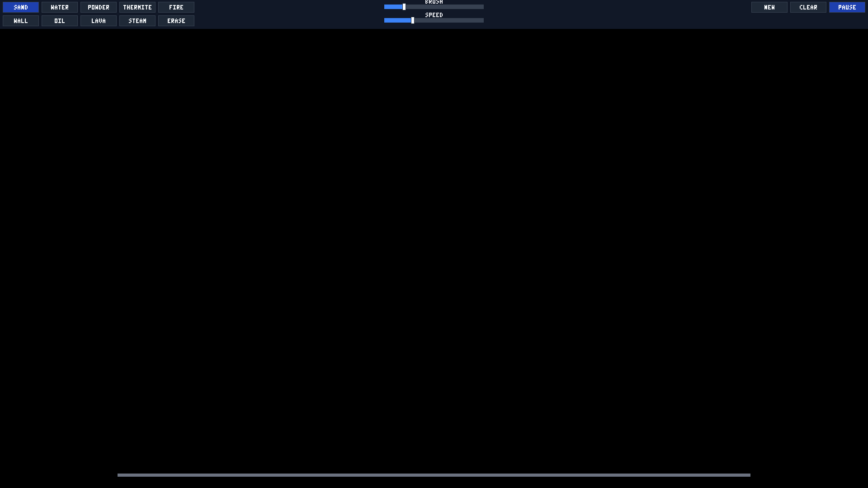868x488 pixels.
Task: Click the Brush size slider handle
Action: (404, 7)
